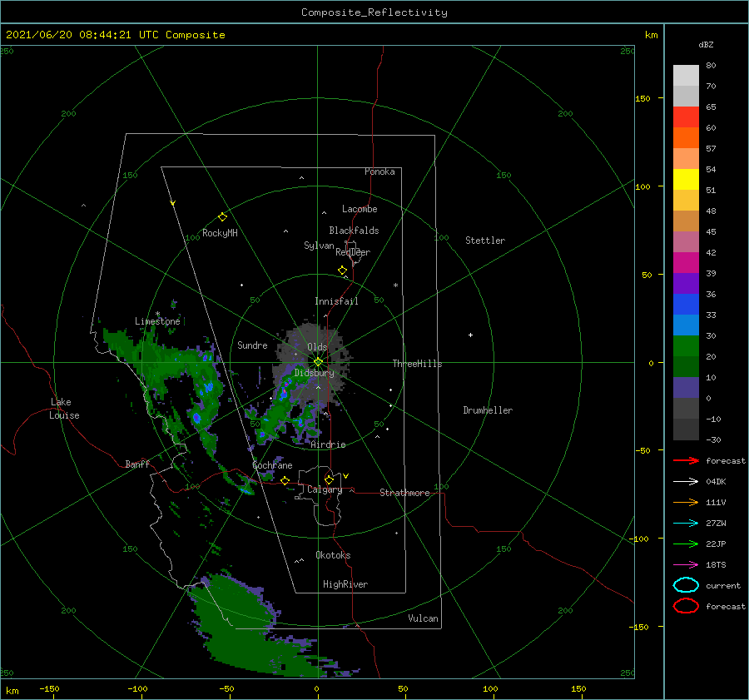Select the Okotoks label
This screenshot has height=700, width=749.
point(333,555)
